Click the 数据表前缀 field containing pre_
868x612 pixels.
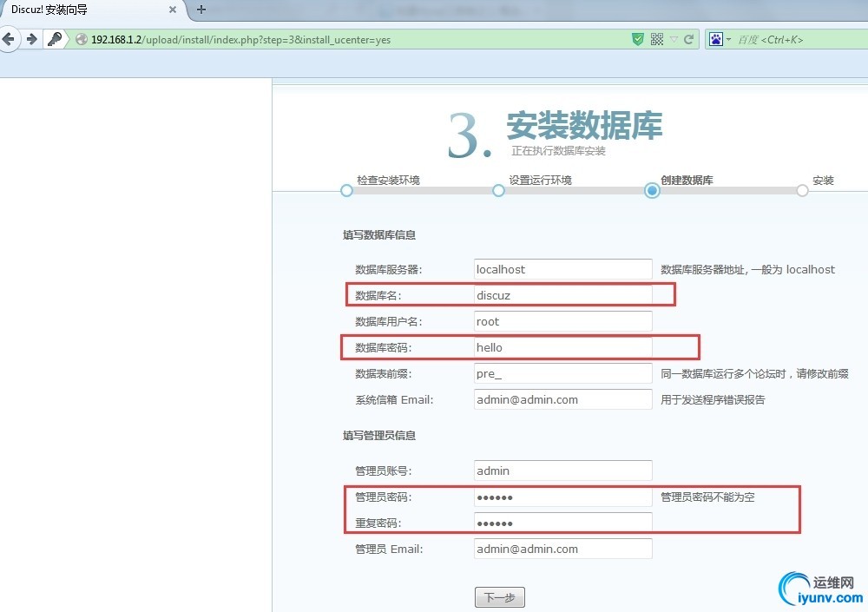(x=563, y=373)
